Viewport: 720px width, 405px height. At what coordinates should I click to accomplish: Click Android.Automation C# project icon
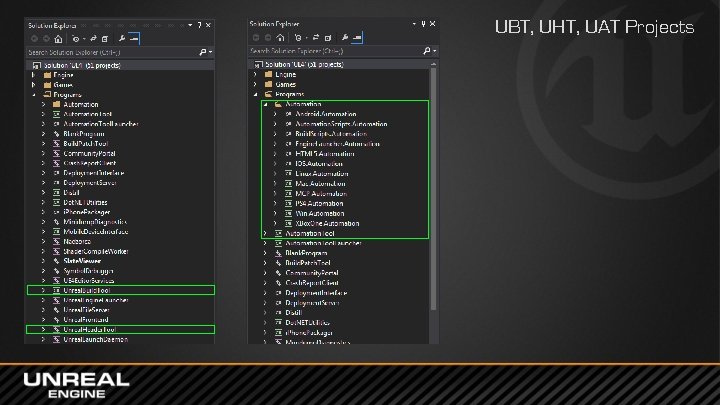coord(288,114)
